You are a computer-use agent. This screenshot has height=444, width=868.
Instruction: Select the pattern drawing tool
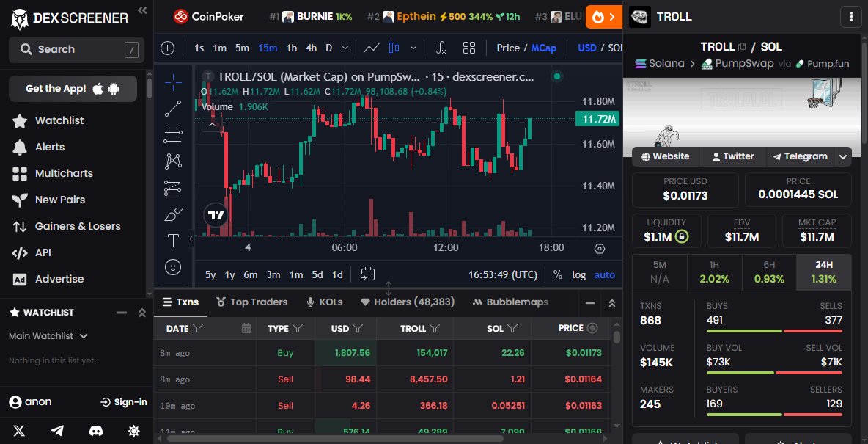click(x=173, y=161)
